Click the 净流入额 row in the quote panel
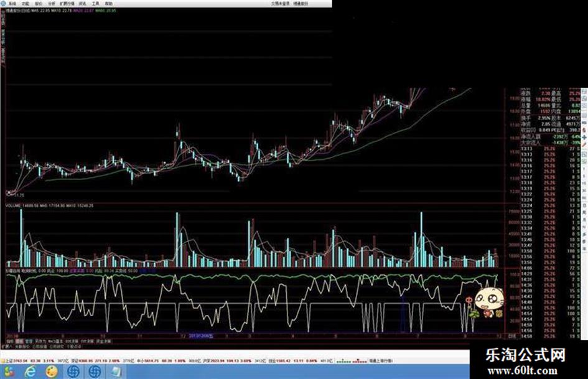The image size is (588, 379). pyautogui.click(x=550, y=137)
